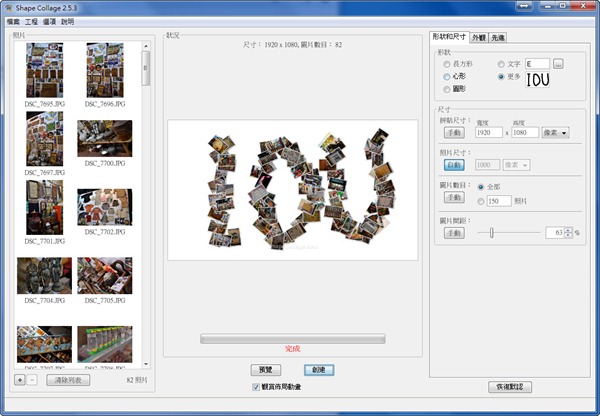Screen dimensions: 600x416
Task: Click the 預覽 preview button
Action: pyautogui.click(x=264, y=369)
